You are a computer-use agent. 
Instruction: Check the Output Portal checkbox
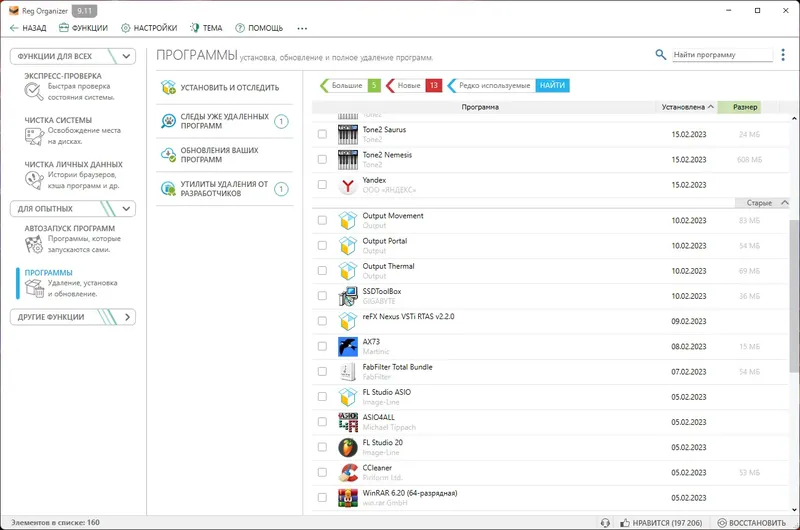(322, 245)
